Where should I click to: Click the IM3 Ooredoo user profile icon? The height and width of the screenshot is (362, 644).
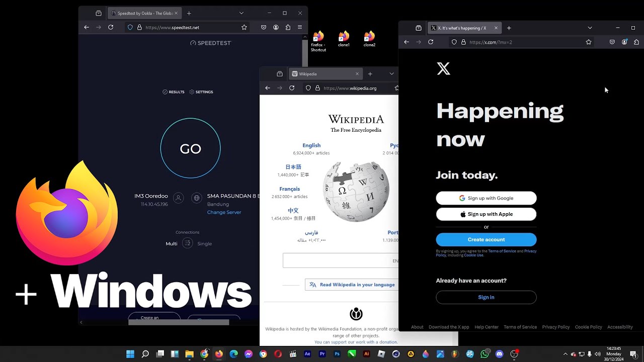(x=178, y=198)
